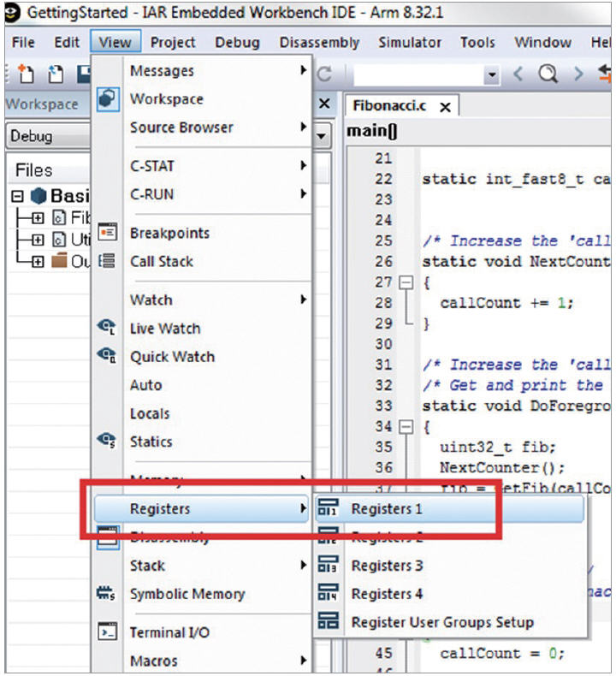Click the Workspace cube icon in menu
The height and width of the screenshot is (676, 616).
pos(108,99)
